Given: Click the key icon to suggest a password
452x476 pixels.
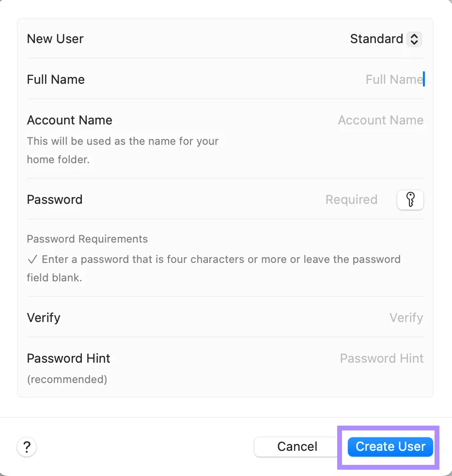Looking at the screenshot, I should pos(410,200).
